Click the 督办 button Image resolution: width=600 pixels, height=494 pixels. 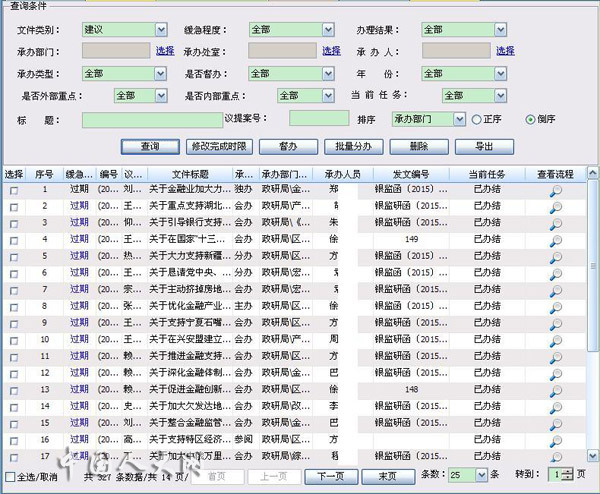(x=289, y=147)
